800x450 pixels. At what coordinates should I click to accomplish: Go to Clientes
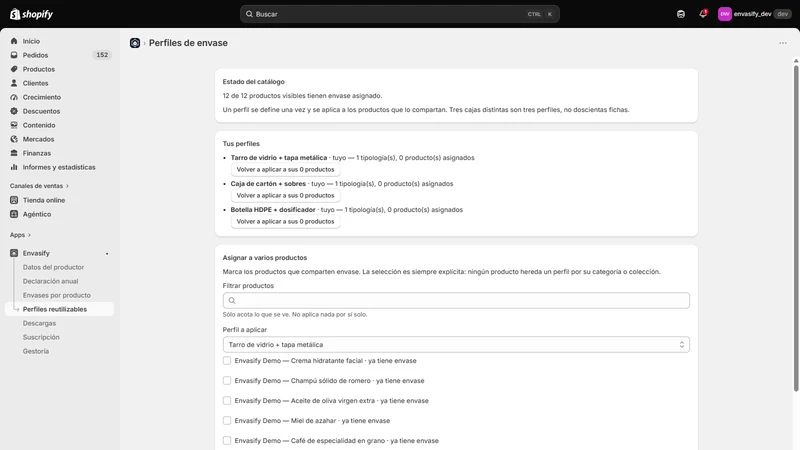point(35,83)
